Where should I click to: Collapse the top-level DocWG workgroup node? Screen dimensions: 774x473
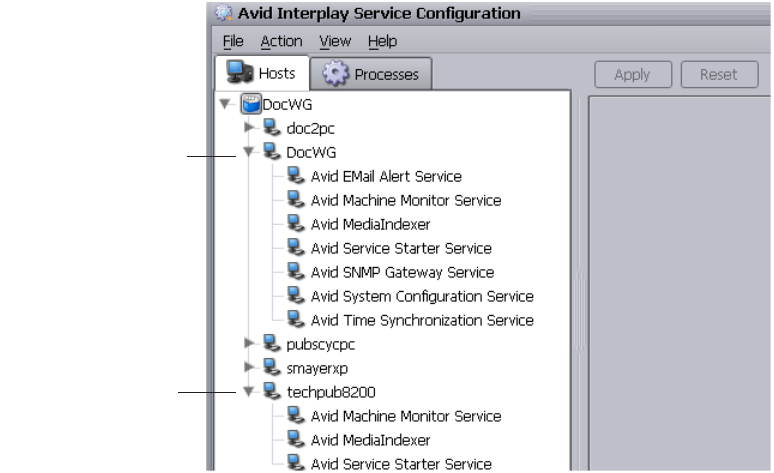point(225,104)
